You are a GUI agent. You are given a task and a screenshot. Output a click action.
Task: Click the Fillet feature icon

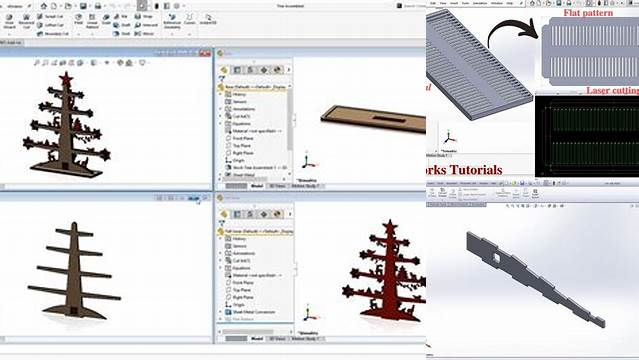(x=78, y=19)
